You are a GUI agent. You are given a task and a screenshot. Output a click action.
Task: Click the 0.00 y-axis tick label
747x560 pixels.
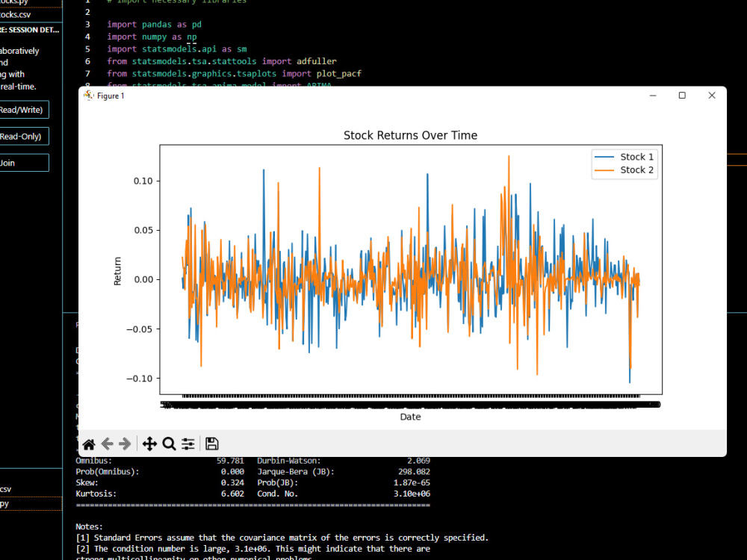click(143, 279)
